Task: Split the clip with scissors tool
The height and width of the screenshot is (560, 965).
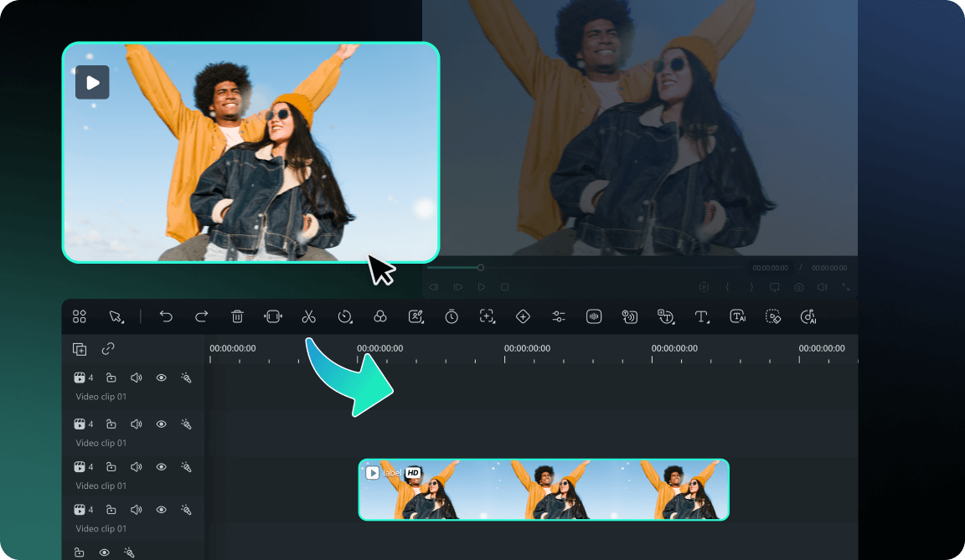Action: click(308, 316)
